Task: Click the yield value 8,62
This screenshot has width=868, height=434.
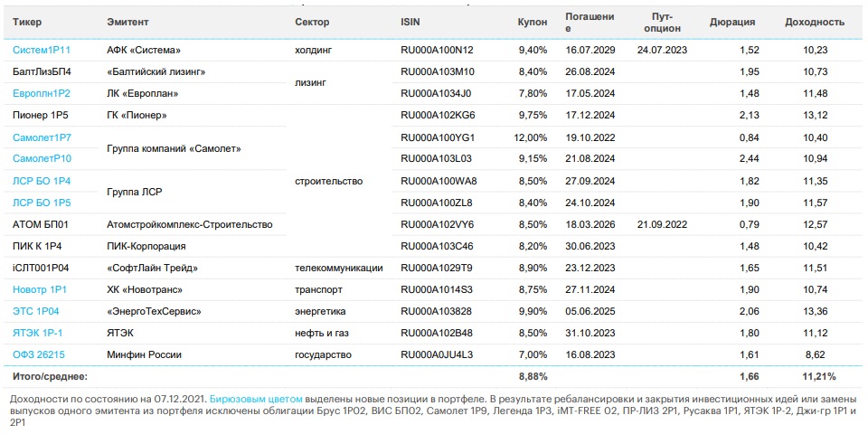Action: [817, 354]
